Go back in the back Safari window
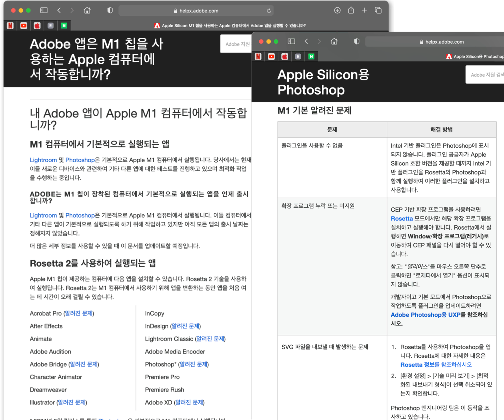 pos(59,10)
